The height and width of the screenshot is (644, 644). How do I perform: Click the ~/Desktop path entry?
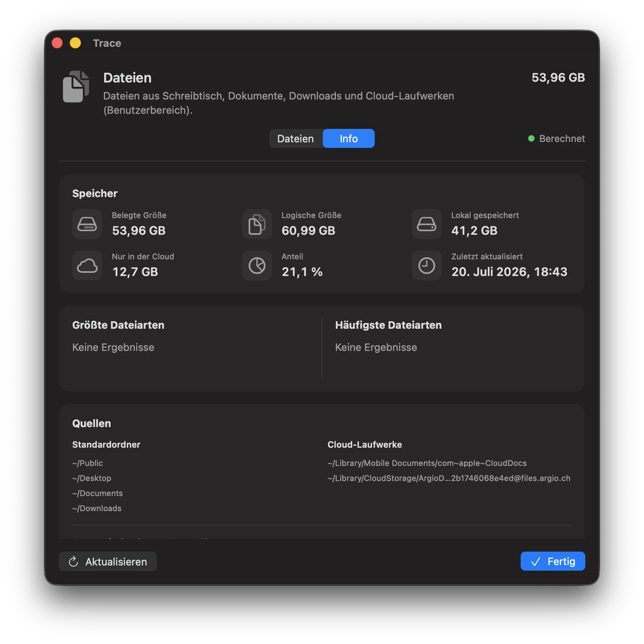click(x=92, y=478)
